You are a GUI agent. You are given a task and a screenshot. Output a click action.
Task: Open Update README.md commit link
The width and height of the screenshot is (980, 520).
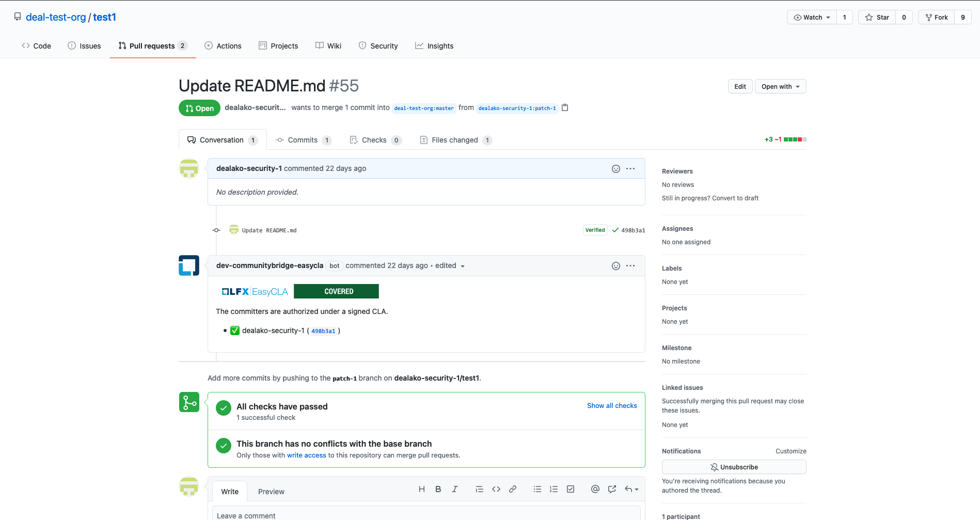tap(269, 230)
